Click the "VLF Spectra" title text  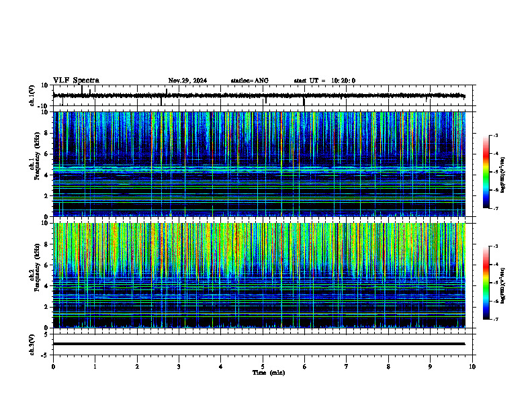point(76,81)
